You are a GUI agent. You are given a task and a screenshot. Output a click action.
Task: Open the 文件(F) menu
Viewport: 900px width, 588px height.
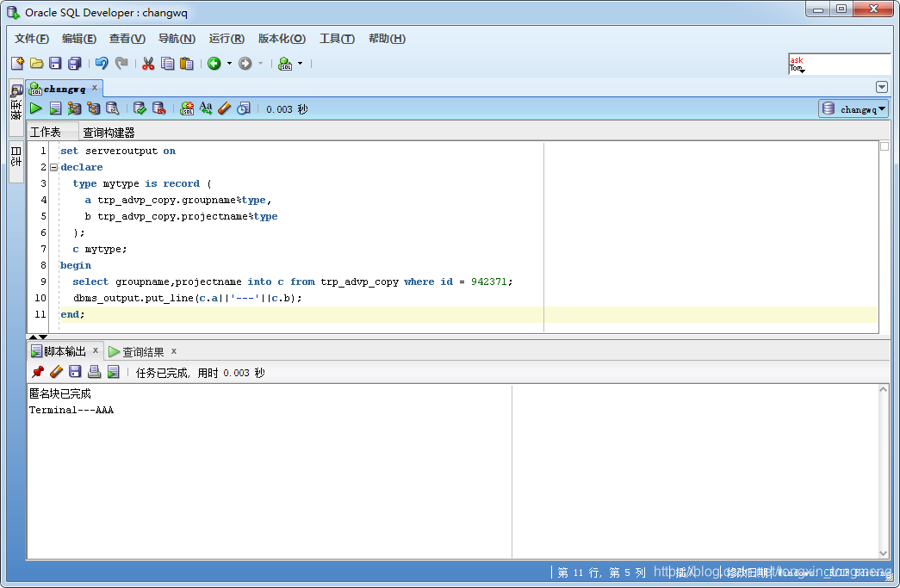click(x=32, y=39)
